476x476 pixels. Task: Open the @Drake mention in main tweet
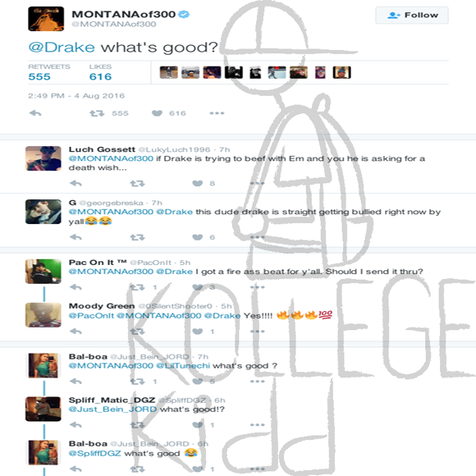tap(62, 48)
